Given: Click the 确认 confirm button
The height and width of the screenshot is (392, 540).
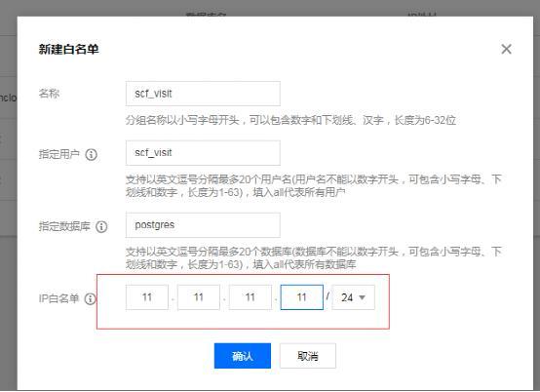Looking at the screenshot, I should pyautogui.click(x=243, y=356).
